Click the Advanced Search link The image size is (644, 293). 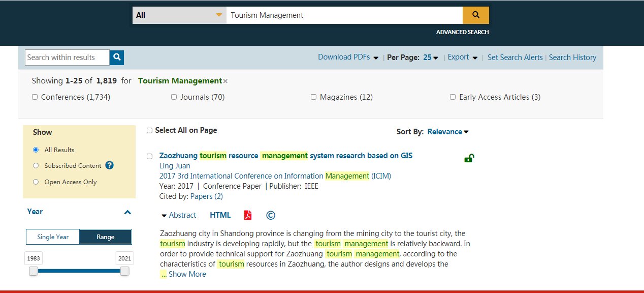462,32
